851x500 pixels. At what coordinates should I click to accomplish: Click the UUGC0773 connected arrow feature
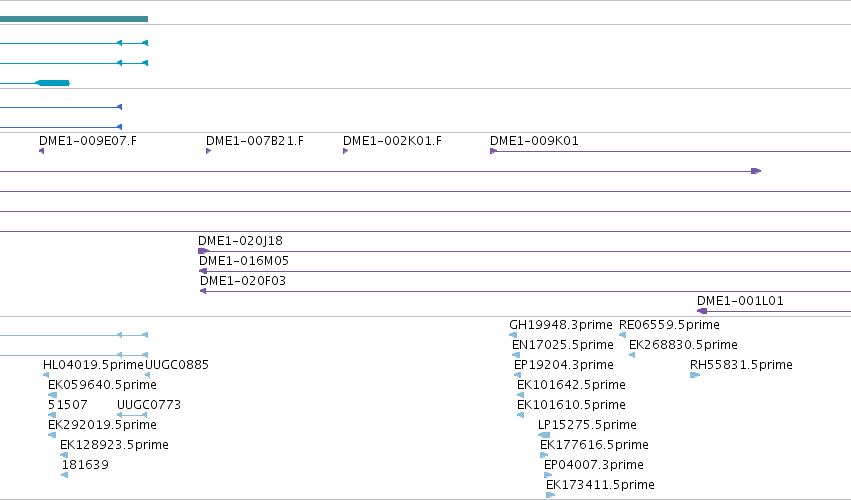(132, 415)
